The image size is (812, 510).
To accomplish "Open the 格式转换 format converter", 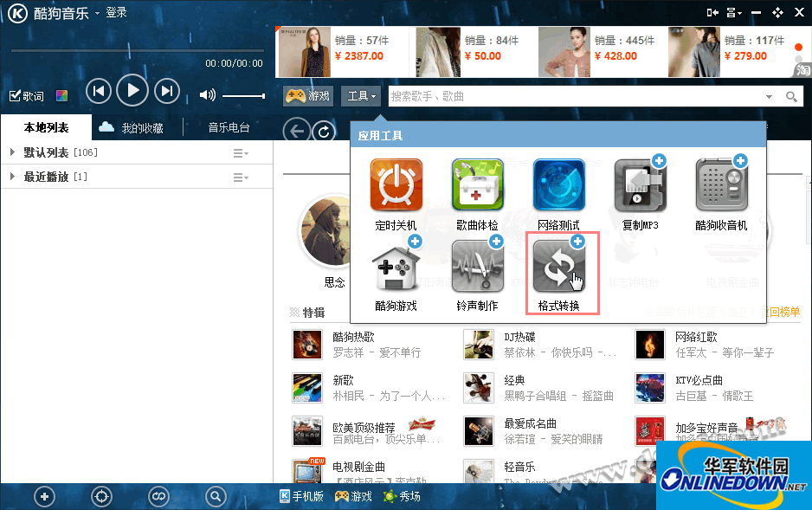I will (562, 274).
